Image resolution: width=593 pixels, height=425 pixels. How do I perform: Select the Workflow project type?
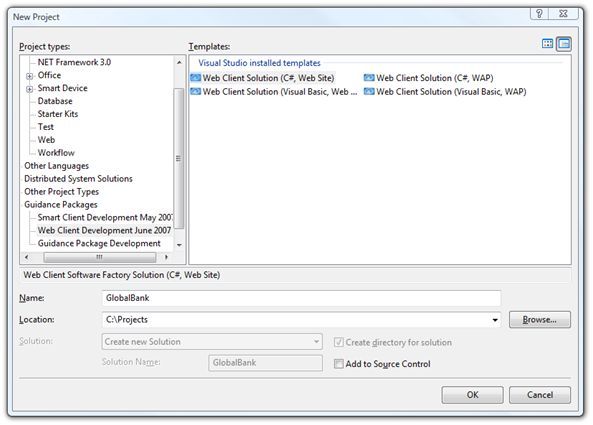56,153
